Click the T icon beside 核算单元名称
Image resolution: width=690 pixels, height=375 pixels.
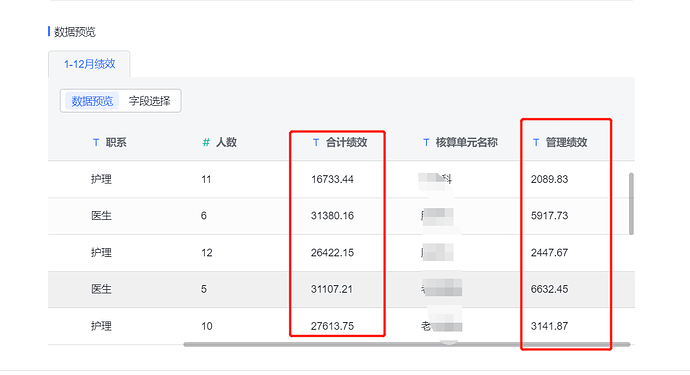coord(426,143)
